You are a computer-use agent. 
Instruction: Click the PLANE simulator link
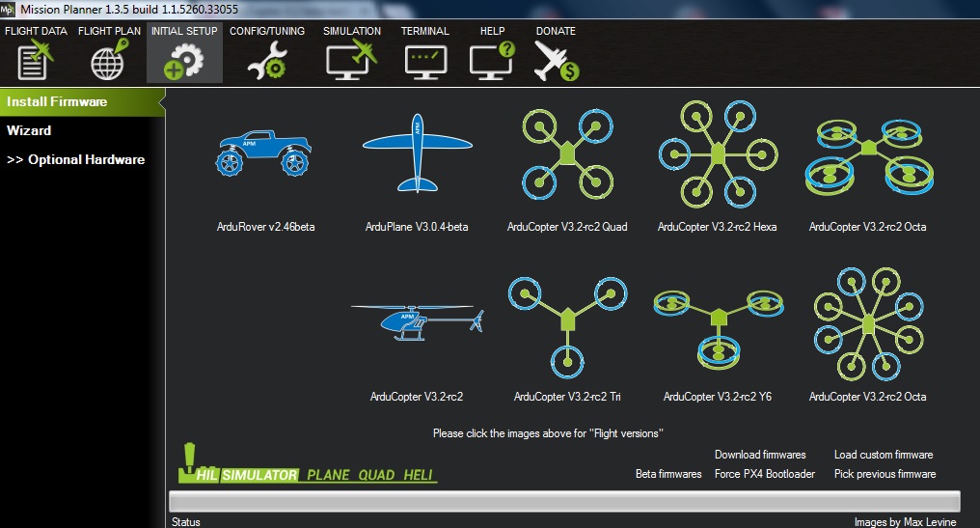tap(328, 475)
